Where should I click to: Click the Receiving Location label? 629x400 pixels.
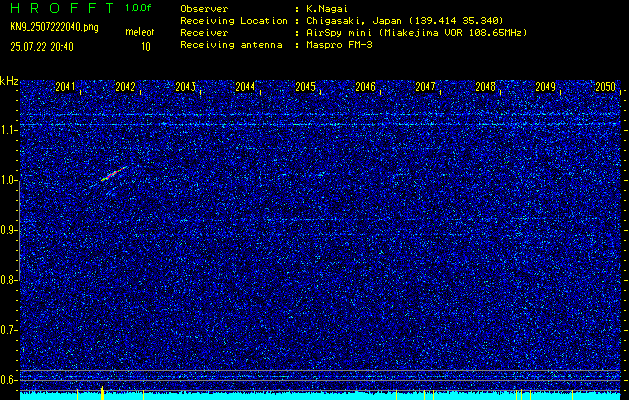click(x=234, y=21)
